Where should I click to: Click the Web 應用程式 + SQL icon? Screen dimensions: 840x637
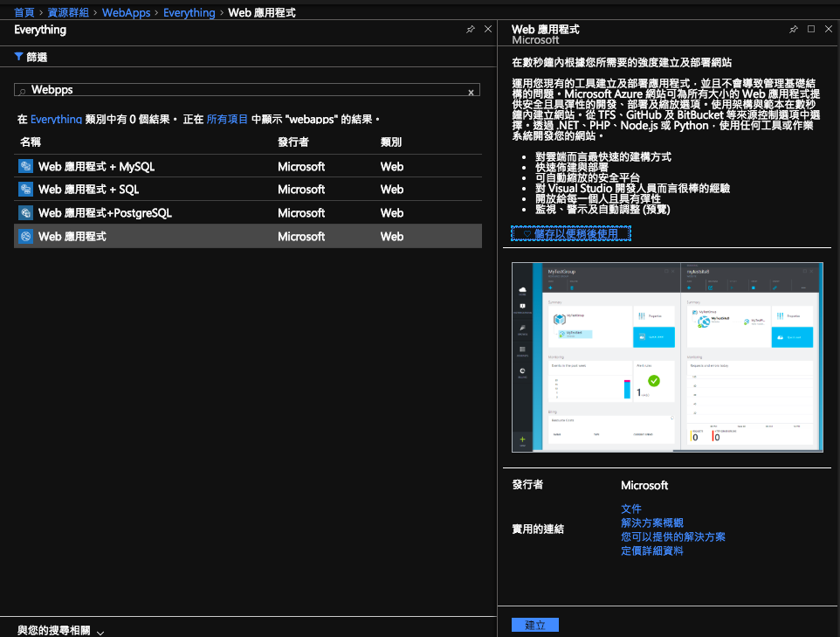25,190
